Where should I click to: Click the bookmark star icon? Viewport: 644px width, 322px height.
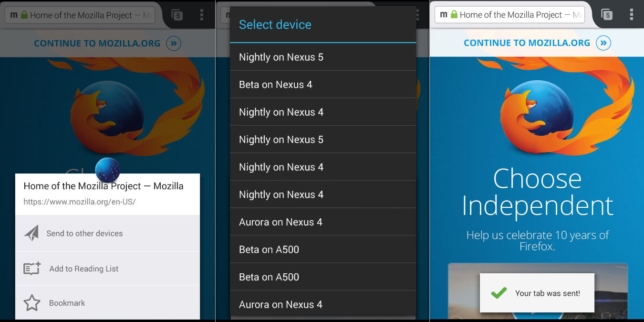tap(32, 303)
